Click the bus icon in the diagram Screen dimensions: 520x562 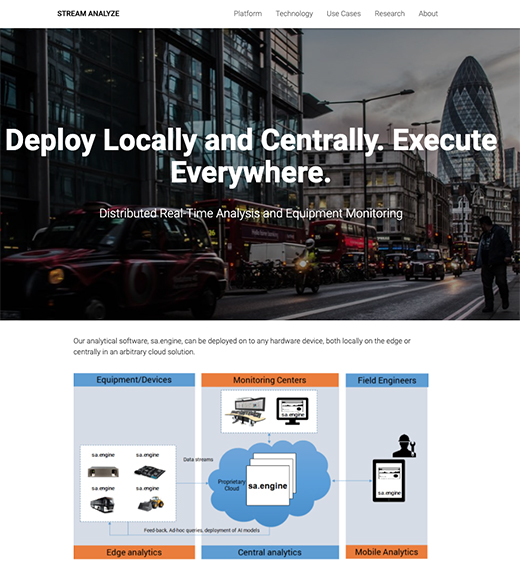click(102, 504)
